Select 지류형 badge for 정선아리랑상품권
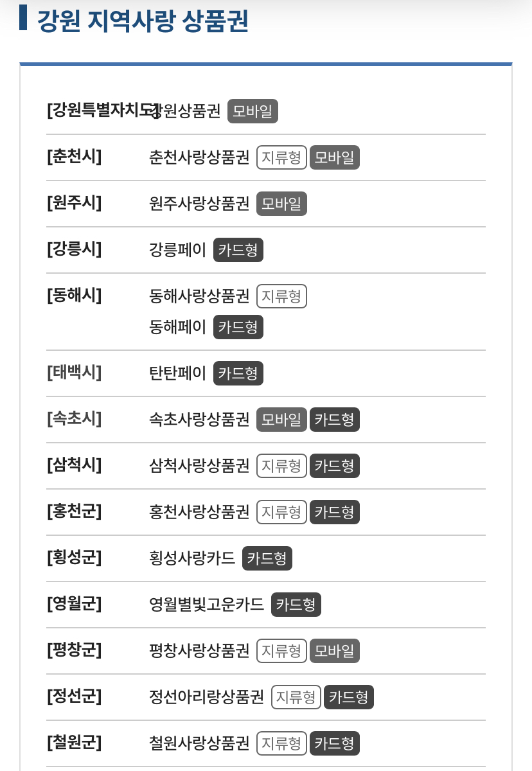532x771 pixels. click(x=296, y=697)
